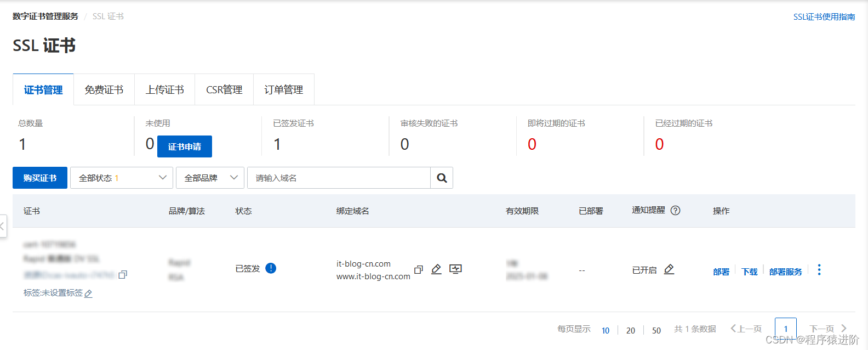The height and width of the screenshot is (350, 868).
Task: Click the blue status info icon
Action: tap(271, 268)
